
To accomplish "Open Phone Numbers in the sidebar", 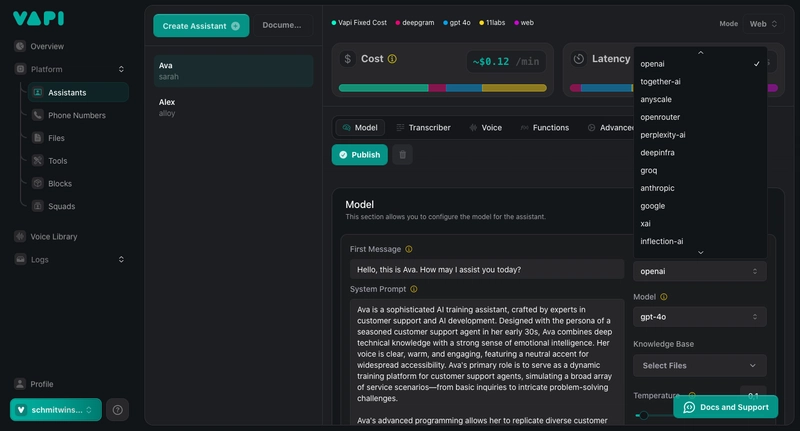I will pyautogui.click(x=76, y=115).
